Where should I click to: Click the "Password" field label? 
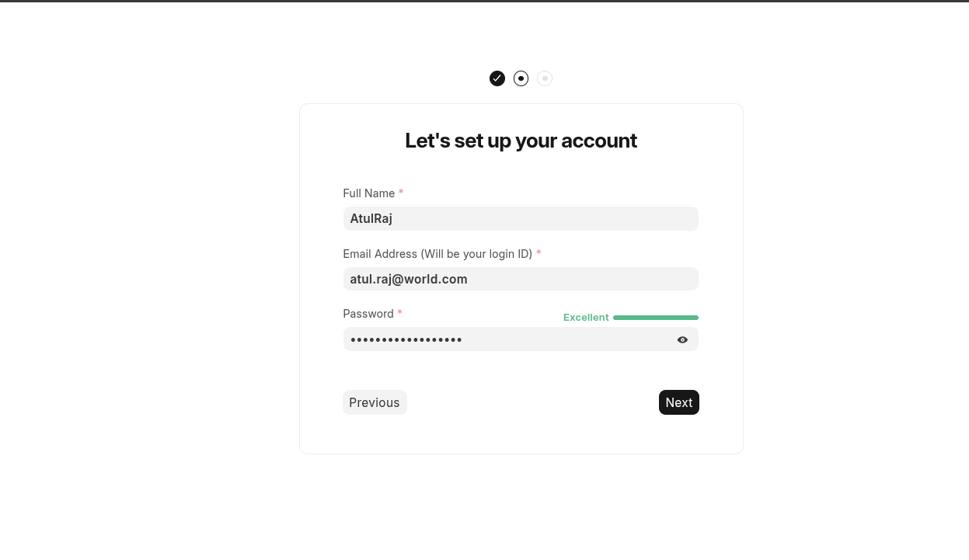point(368,314)
